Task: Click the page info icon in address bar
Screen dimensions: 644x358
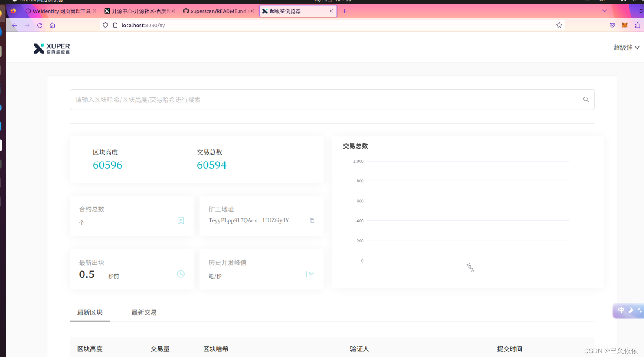Action: [x=115, y=25]
